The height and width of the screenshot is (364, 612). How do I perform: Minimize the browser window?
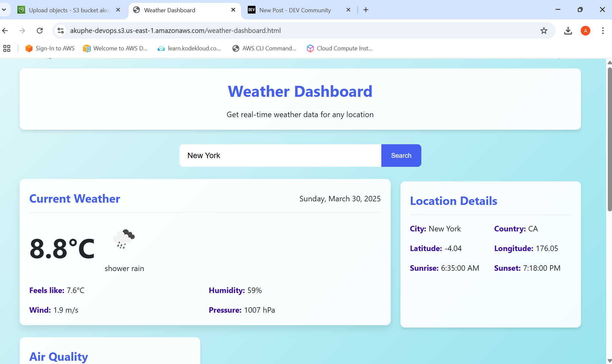[558, 10]
